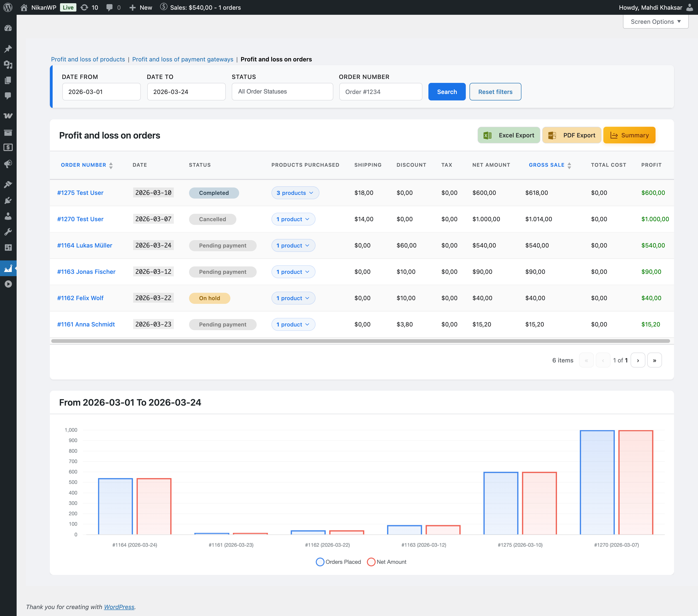Switch to Profit and loss of products tab
Viewport: 698px width, 616px height.
point(88,59)
